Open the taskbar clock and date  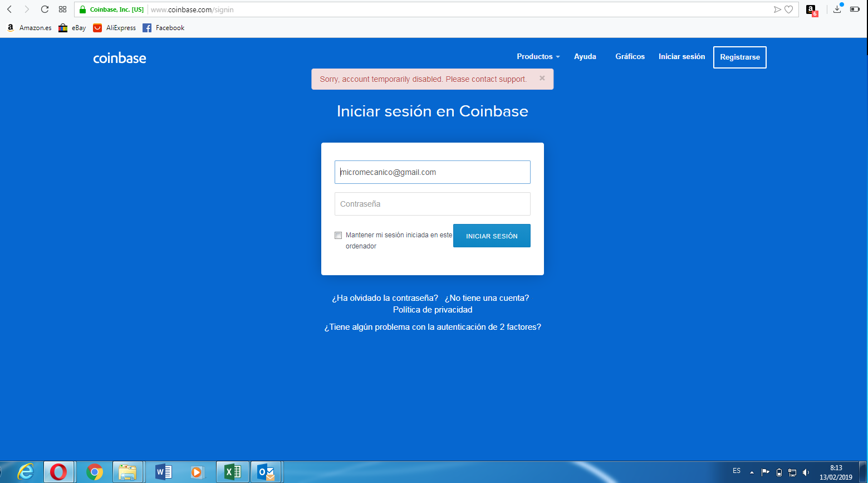pos(836,472)
